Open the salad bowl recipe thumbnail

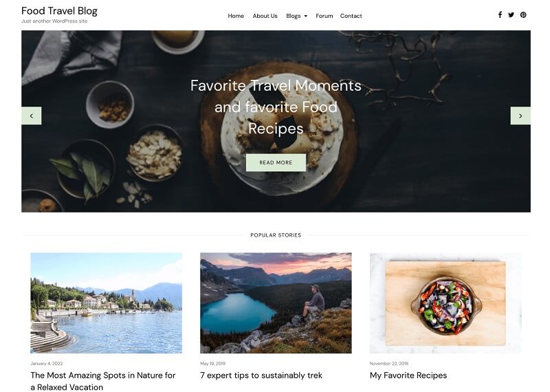pos(445,303)
